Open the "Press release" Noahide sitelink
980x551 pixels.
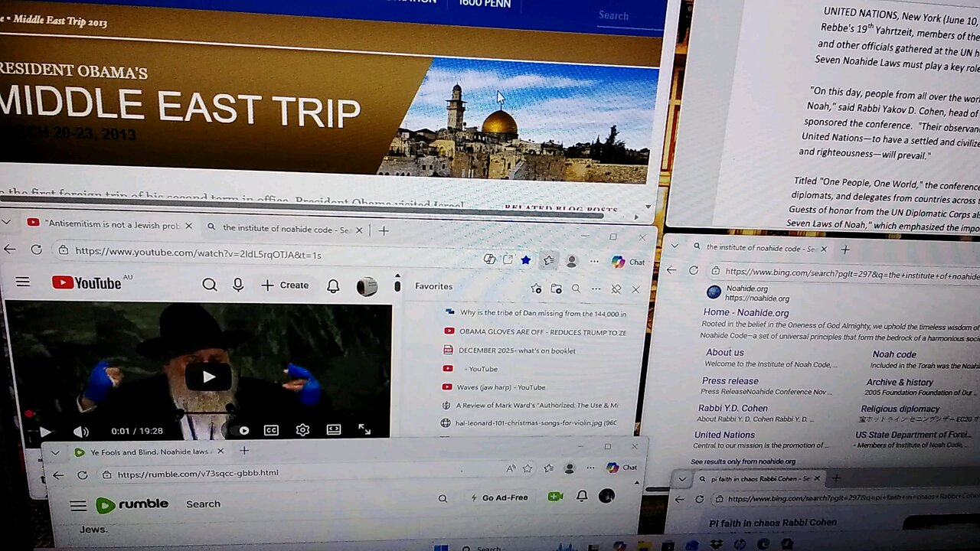pos(730,381)
